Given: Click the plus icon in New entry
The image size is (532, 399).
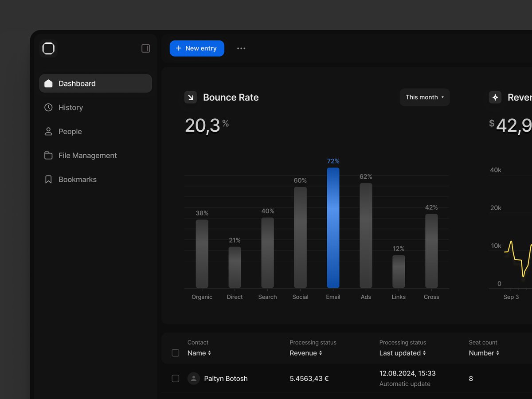Looking at the screenshot, I should pos(179,48).
